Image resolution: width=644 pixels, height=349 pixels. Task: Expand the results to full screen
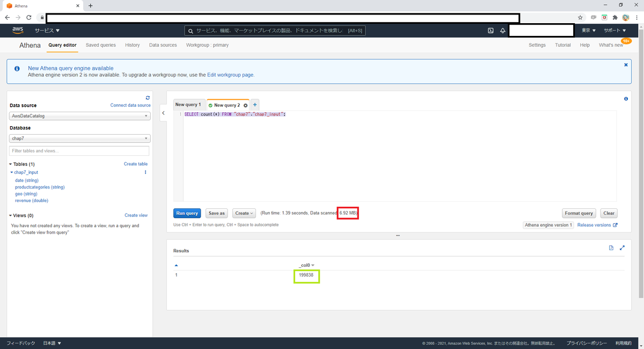point(622,248)
